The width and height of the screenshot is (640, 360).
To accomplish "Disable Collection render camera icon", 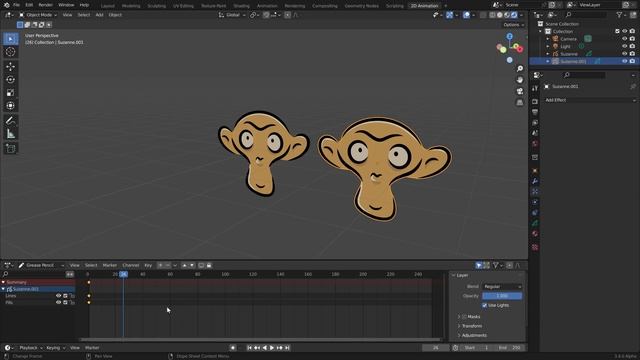I will tap(632, 31).
